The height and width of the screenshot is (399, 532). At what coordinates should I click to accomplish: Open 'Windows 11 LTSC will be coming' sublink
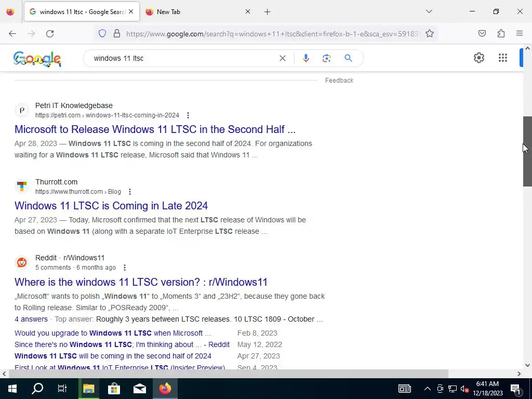(113, 356)
